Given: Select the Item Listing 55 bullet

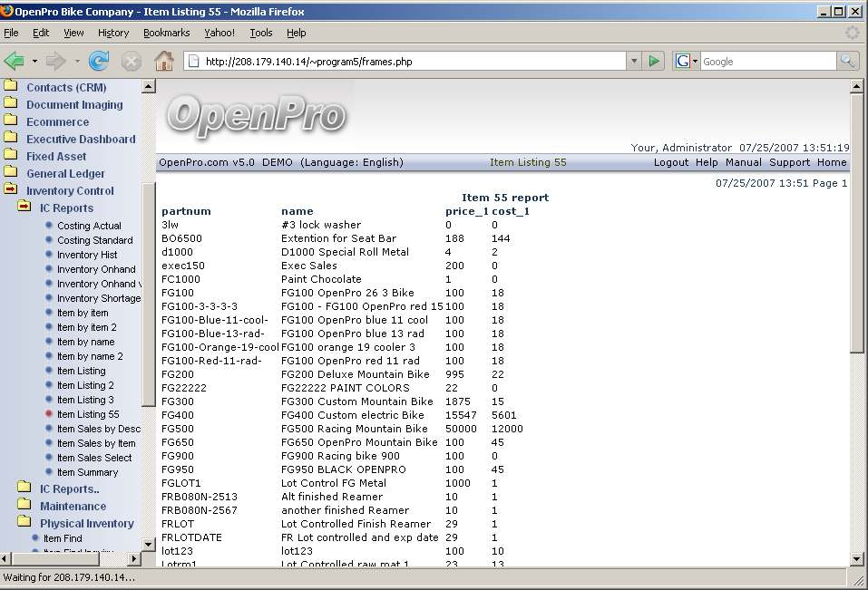Looking at the screenshot, I should (x=50, y=414).
